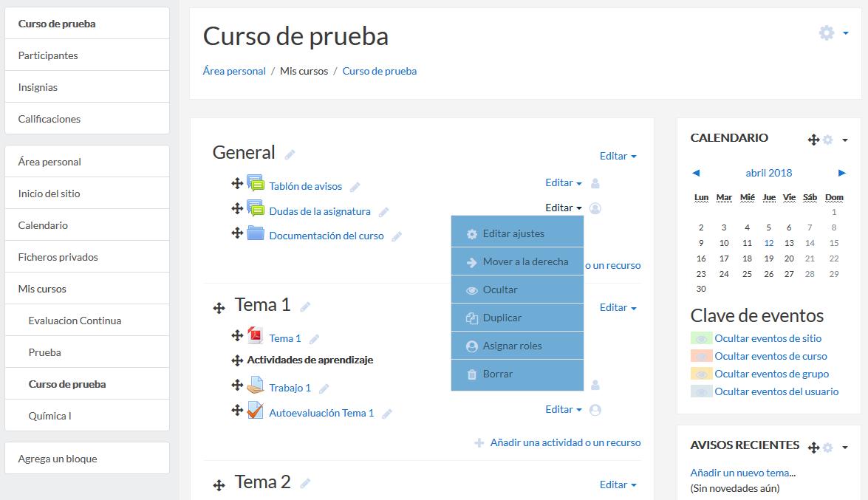This screenshot has height=500, width=868.
Task: Open the Documentación del curso folder icon
Action: 255,233
